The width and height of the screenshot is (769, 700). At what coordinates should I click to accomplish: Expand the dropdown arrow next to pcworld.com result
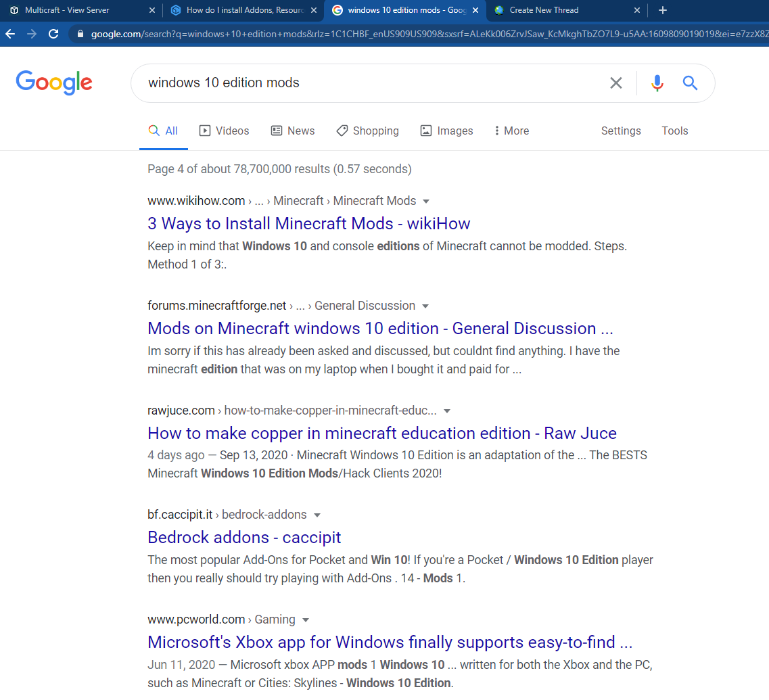[x=306, y=621]
